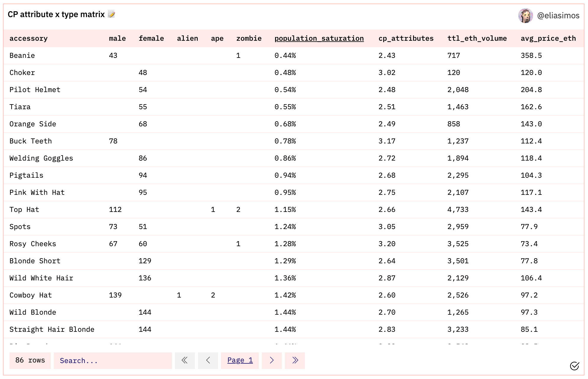This screenshot has height=379, width=588.
Task: Open the @eliasimos profile link
Action: (558, 16)
